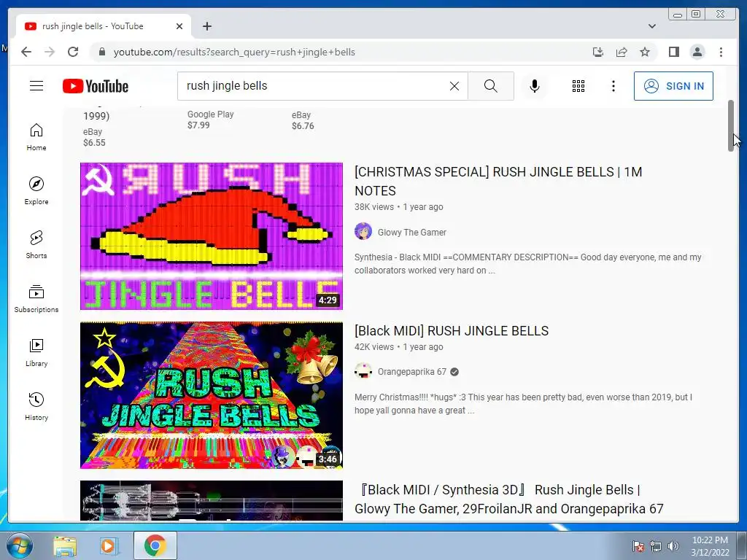Click the page vertical scrollbar thumb
The height and width of the screenshot is (560, 747).
(x=731, y=125)
